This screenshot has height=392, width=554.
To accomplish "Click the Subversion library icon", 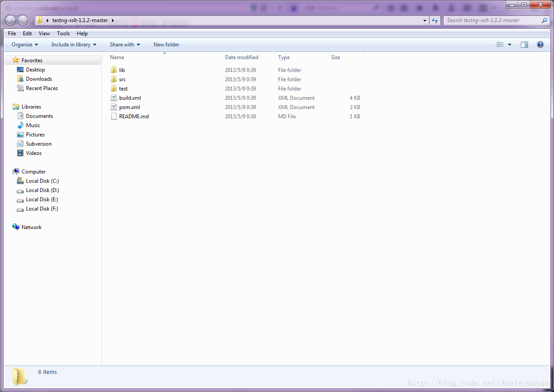I will [20, 144].
